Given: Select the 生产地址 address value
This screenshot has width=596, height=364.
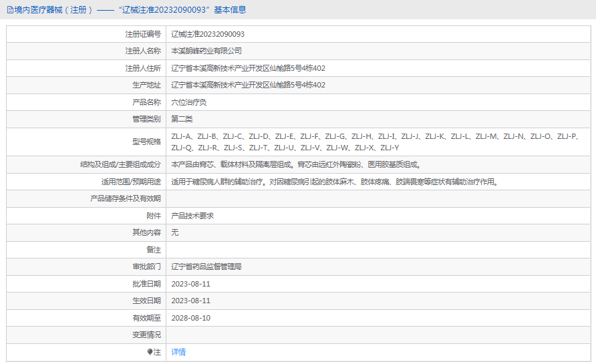Looking at the screenshot, I should pyautogui.click(x=248, y=85).
